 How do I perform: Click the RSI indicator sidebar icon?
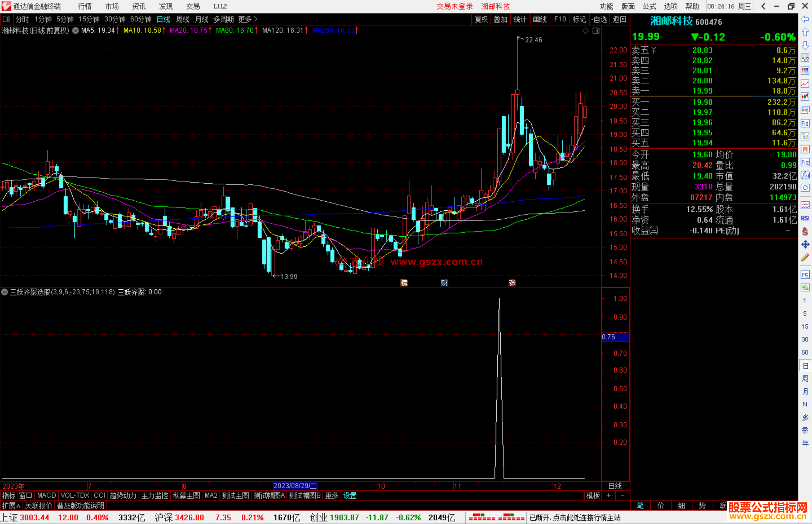point(805,218)
